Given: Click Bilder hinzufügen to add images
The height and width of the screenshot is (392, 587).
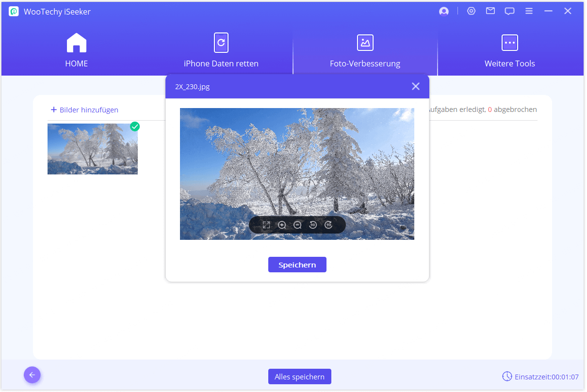Looking at the screenshot, I should click(84, 110).
